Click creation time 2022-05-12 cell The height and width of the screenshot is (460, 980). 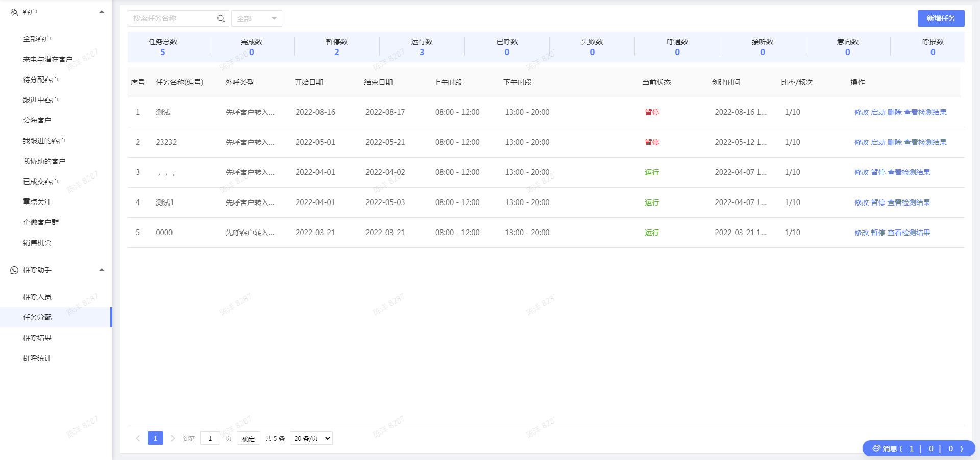click(x=741, y=142)
